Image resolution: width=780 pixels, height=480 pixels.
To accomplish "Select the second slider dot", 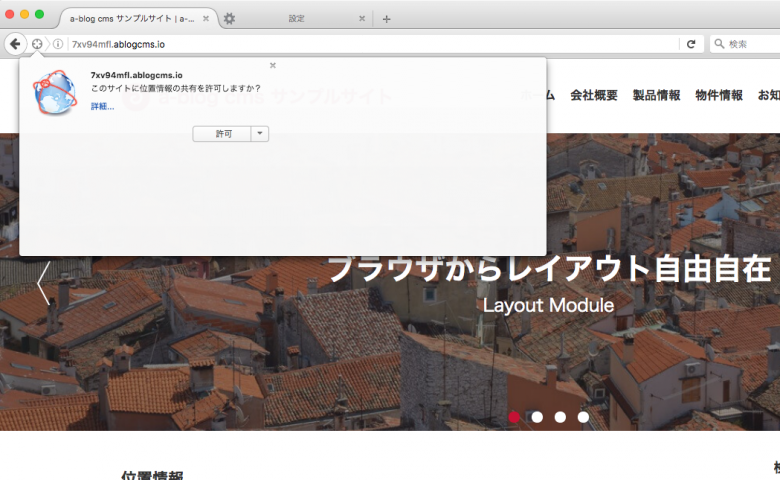I will (537, 417).
